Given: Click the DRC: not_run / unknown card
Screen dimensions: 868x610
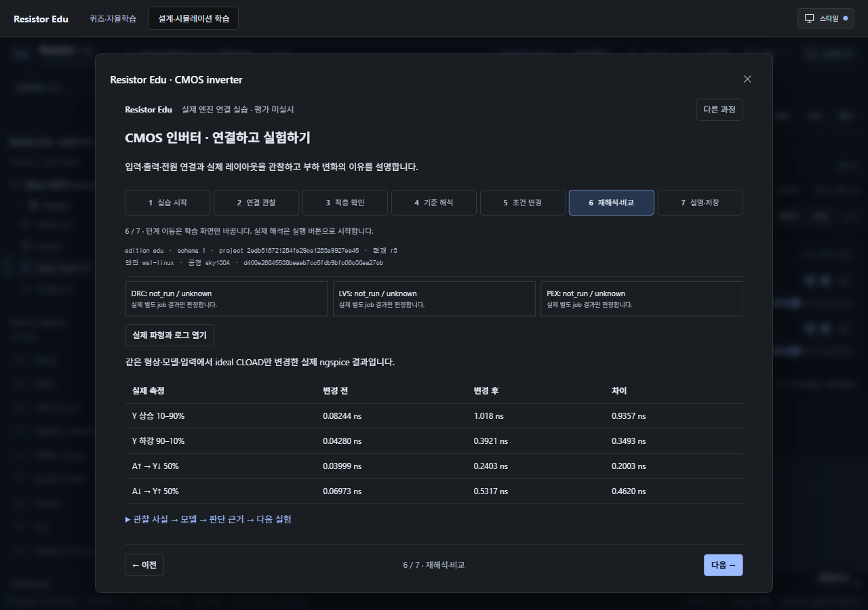Looking at the screenshot, I should pyautogui.click(x=226, y=299).
